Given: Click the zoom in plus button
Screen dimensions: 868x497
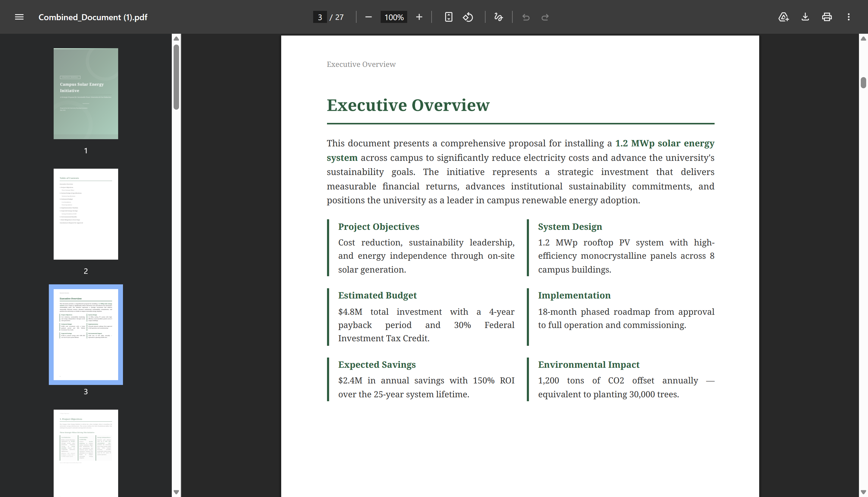Looking at the screenshot, I should [419, 17].
